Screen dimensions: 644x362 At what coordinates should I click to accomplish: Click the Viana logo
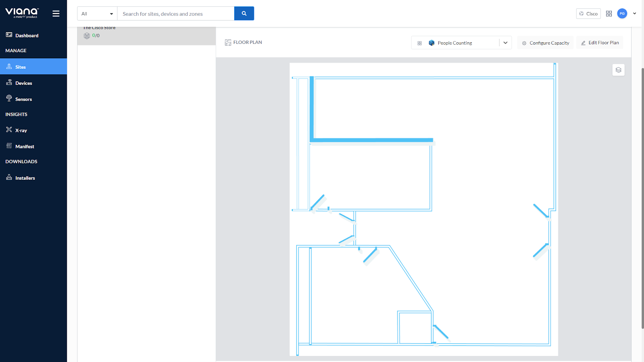22,13
